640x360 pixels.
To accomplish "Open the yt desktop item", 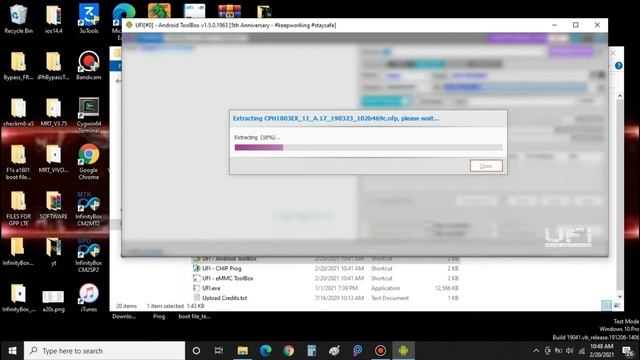I will (53, 251).
